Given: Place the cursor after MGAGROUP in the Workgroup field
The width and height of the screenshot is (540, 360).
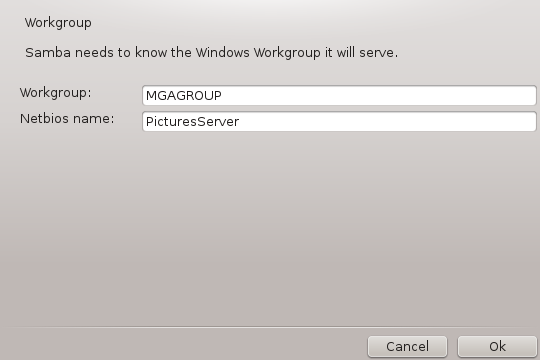Looking at the screenshot, I should tap(222, 95).
